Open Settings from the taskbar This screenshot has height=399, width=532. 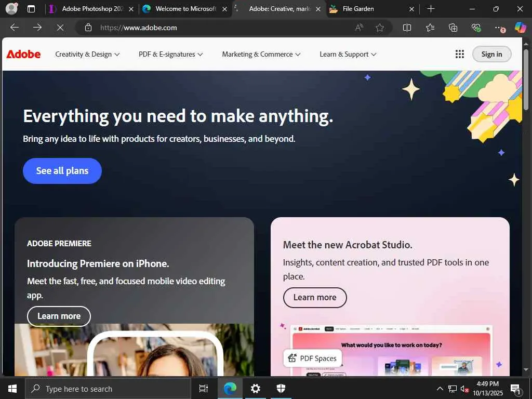pyautogui.click(x=256, y=389)
